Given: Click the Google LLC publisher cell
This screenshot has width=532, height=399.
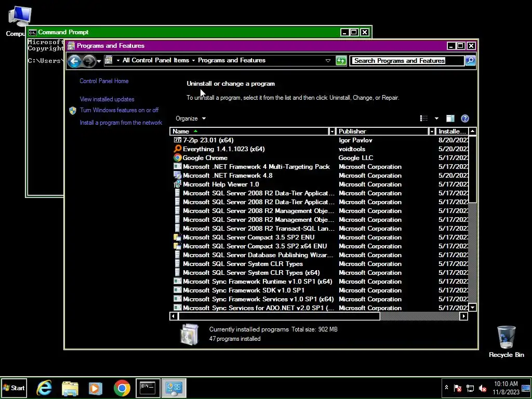Looking at the screenshot, I should point(356,158).
